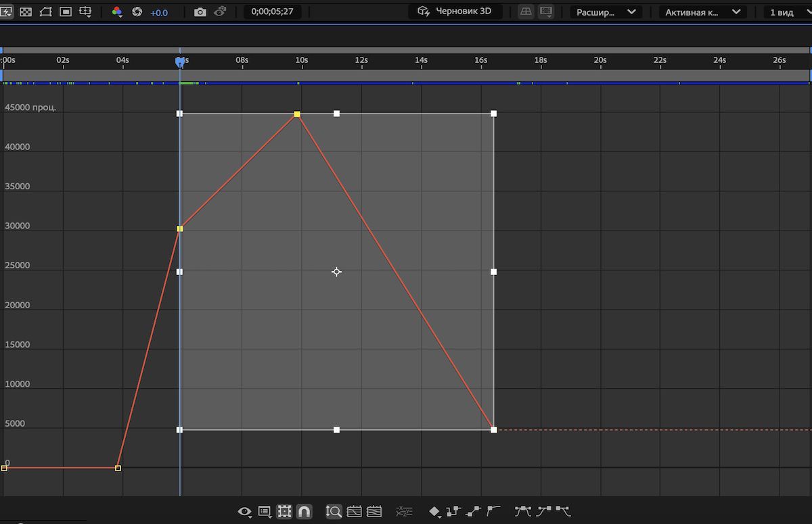
Task: Click the 0;00;05;27 timecode field
Action: click(x=272, y=11)
